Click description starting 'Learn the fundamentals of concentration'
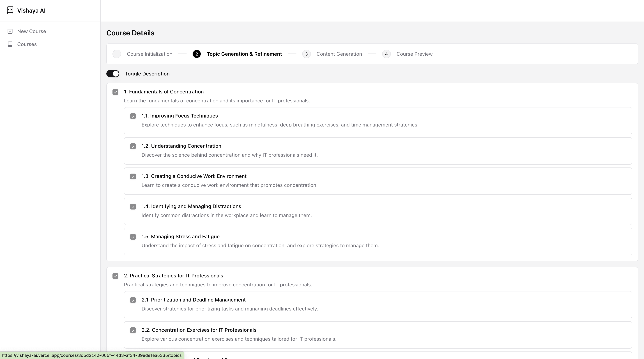 coord(217,101)
